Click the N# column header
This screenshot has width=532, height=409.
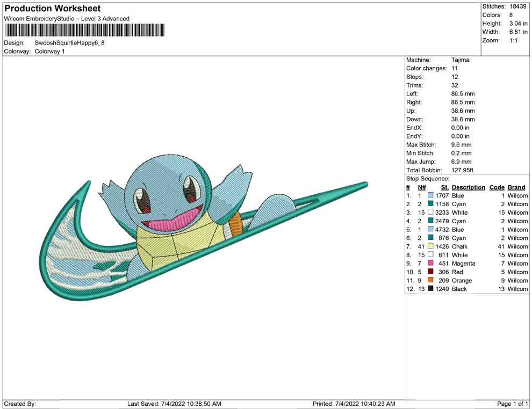coord(422,187)
